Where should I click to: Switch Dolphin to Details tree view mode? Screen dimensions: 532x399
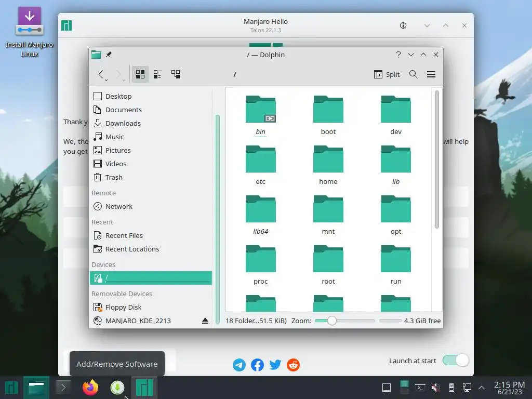pos(176,74)
